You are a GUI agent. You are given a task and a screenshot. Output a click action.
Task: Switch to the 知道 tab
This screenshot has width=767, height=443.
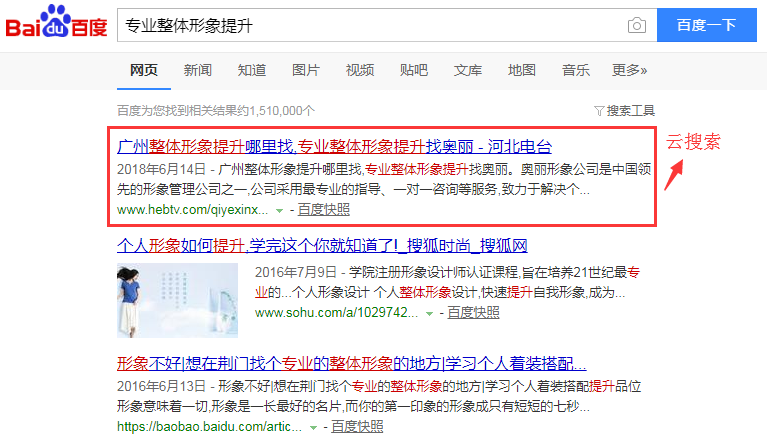coord(252,70)
